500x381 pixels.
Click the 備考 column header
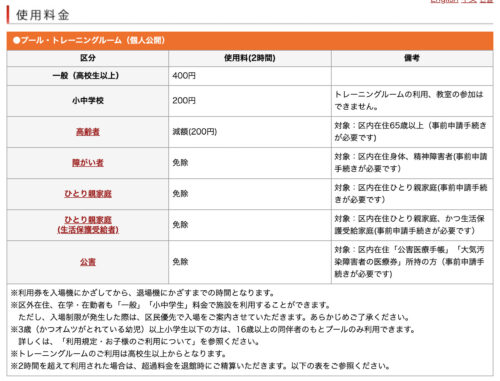click(412, 58)
